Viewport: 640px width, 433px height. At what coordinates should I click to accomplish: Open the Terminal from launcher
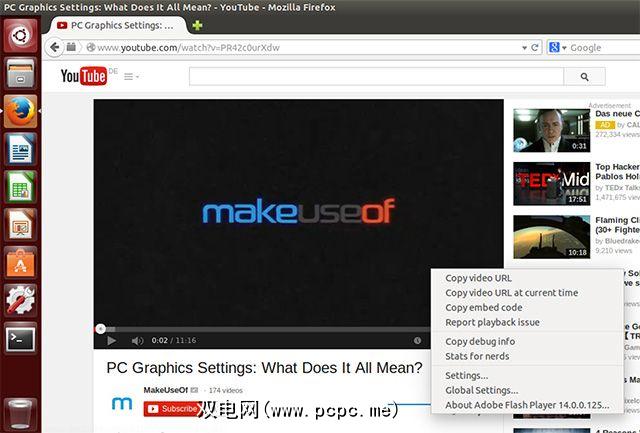point(20,338)
